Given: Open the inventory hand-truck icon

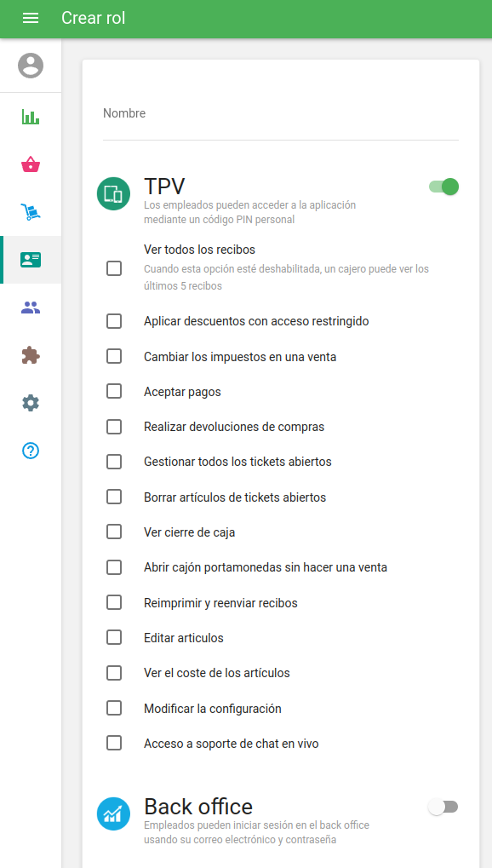Looking at the screenshot, I should (x=31, y=212).
